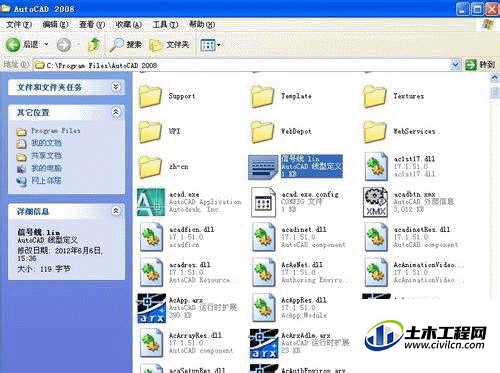500x373 pixels.
Task: Click the acadres.dll file name text
Action: [x=190, y=265]
